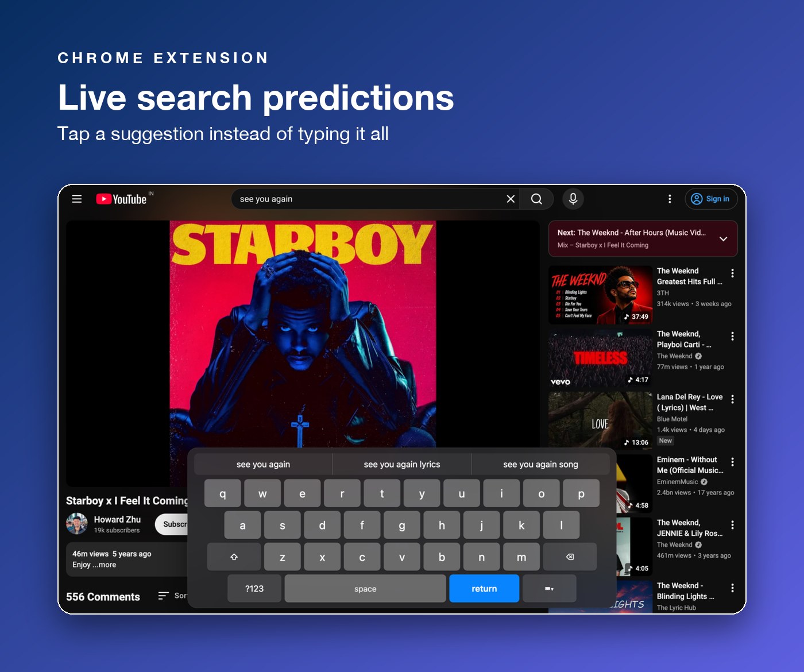Tap the l key
This screenshot has height=672, width=804.
click(x=561, y=525)
